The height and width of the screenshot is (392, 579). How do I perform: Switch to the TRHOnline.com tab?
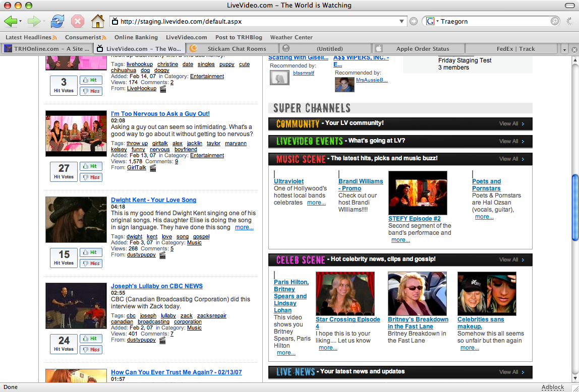[x=47, y=49]
